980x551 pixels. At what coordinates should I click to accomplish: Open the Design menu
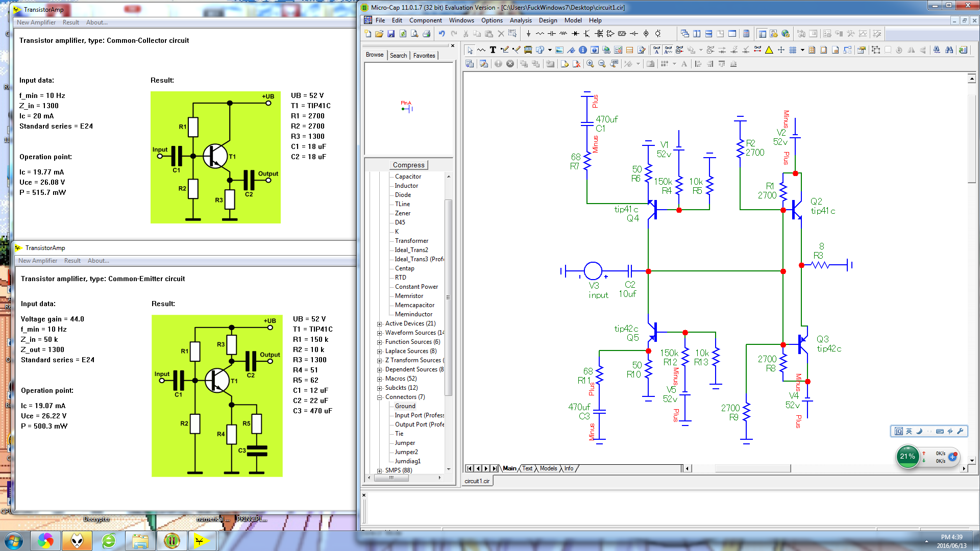(x=548, y=20)
